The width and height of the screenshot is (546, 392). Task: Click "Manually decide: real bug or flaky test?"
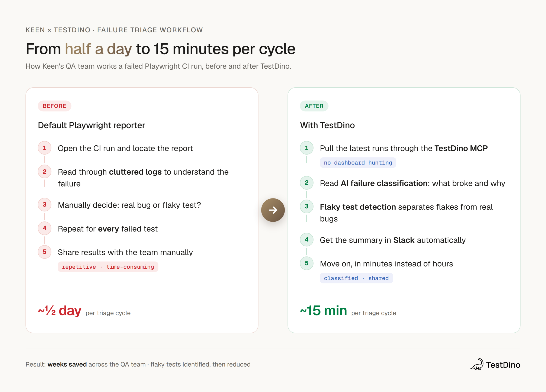click(129, 205)
